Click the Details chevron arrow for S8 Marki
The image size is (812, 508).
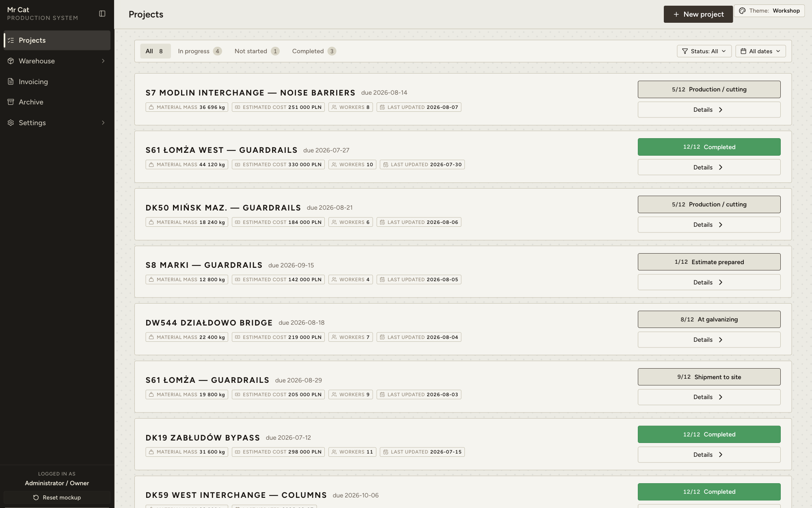pyautogui.click(x=721, y=282)
